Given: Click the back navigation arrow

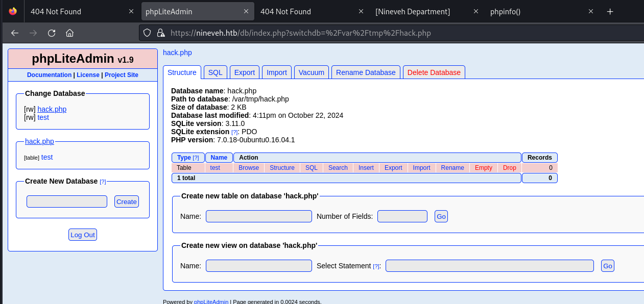Looking at the screenshot, I should click(x=14, y=33).
